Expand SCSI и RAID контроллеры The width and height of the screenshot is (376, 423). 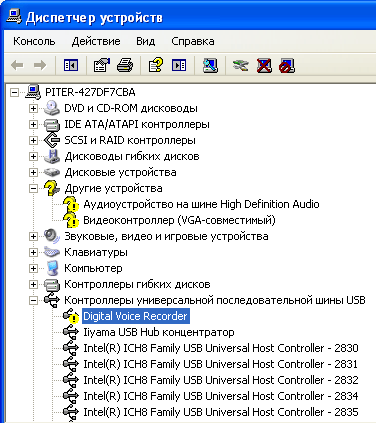coord(33,140)
